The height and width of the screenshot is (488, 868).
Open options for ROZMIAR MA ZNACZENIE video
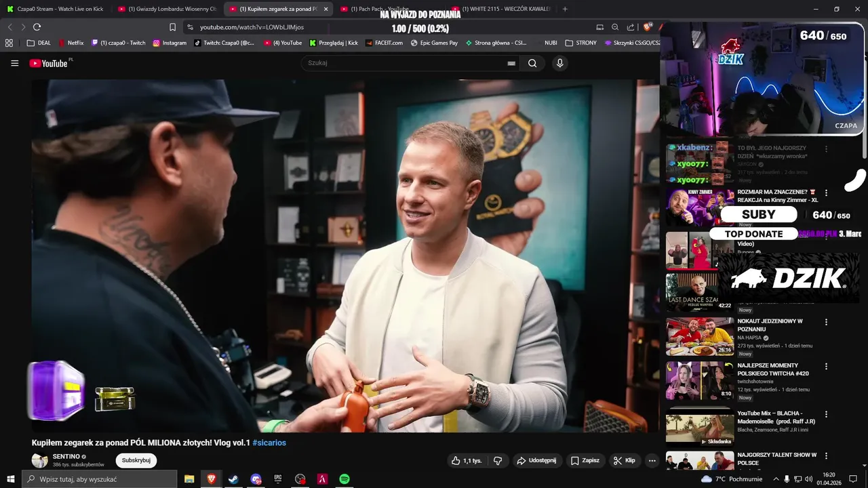(826, 192)
